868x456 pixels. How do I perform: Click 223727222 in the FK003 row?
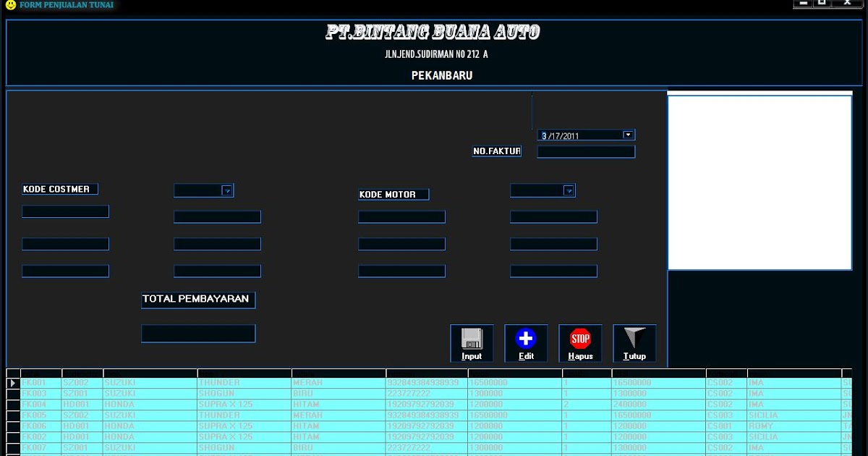(427, 393)
